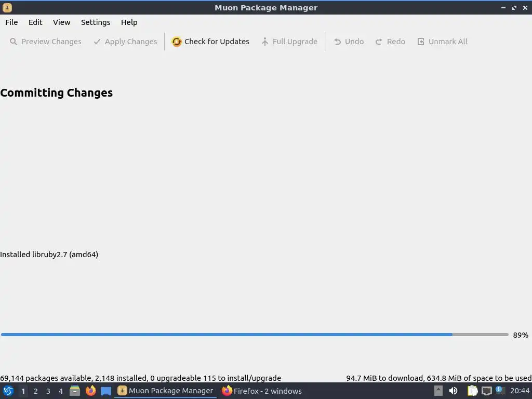This screenshot has height=399, width=532.
Task: Click the Apply Changes label
Action: [130, 42]
